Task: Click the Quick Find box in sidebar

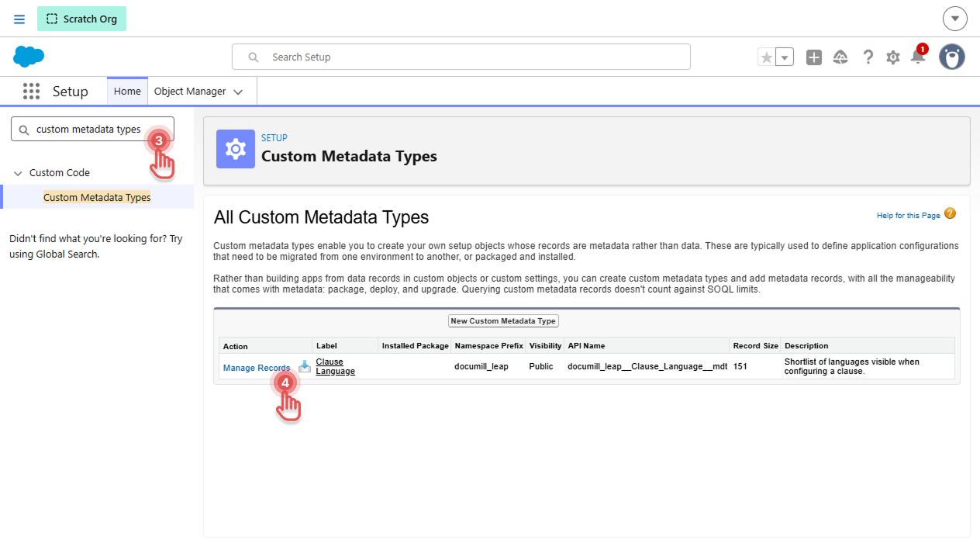Action: (x=93, y=130)
